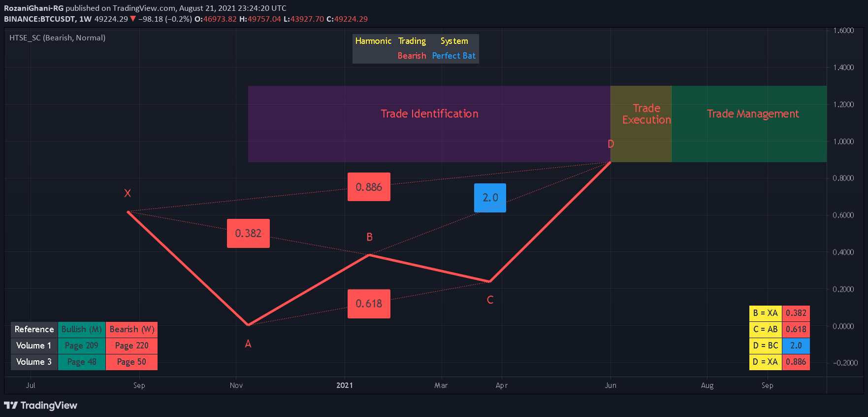
Task: Click the 2021 label on the time axis
Action: 345,385
